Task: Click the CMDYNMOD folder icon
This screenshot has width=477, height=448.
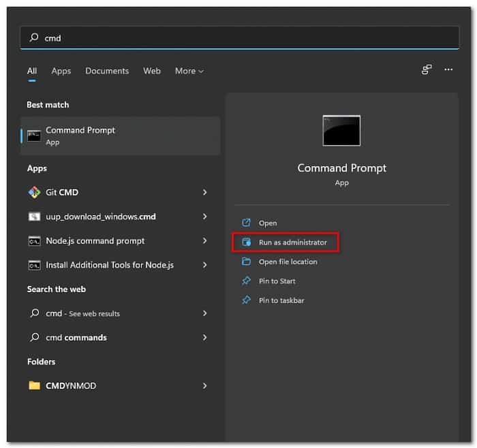Action: 34,385
